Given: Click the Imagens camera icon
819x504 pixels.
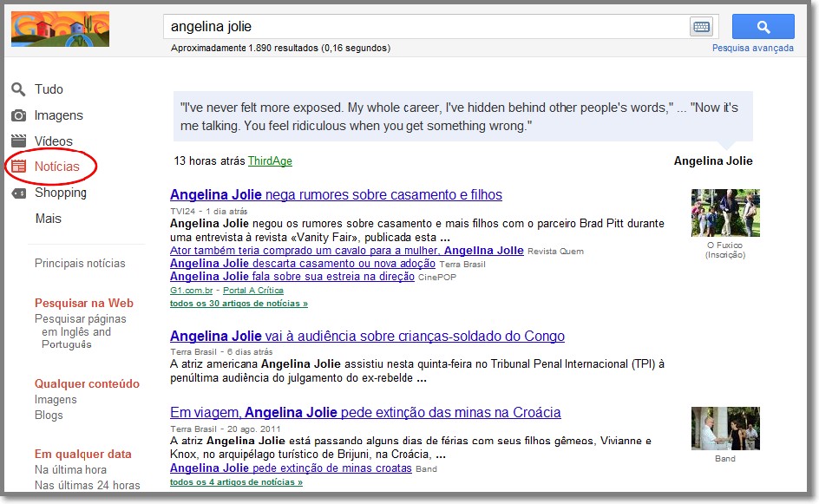Looking at the screenshot, I should pos(19,115).
